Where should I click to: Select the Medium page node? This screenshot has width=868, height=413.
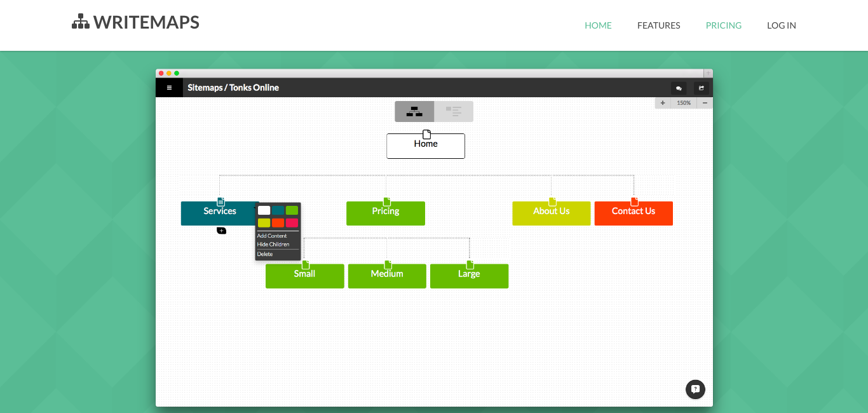pos(387,276)
